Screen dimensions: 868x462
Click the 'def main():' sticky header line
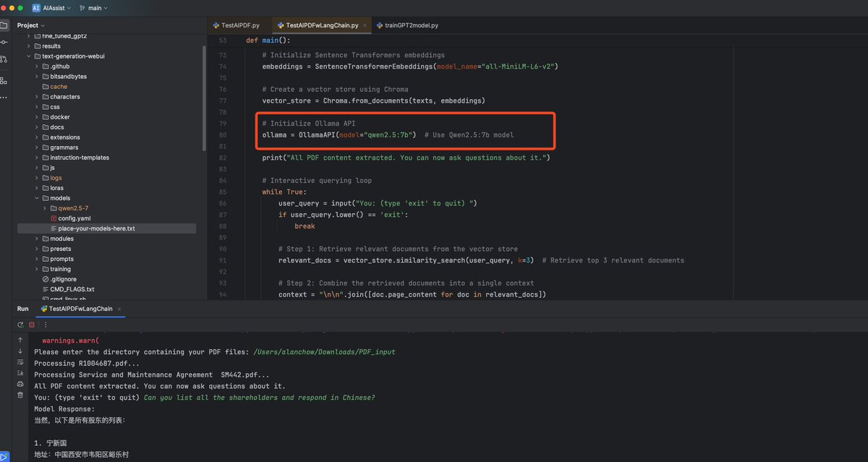(268, 40)
